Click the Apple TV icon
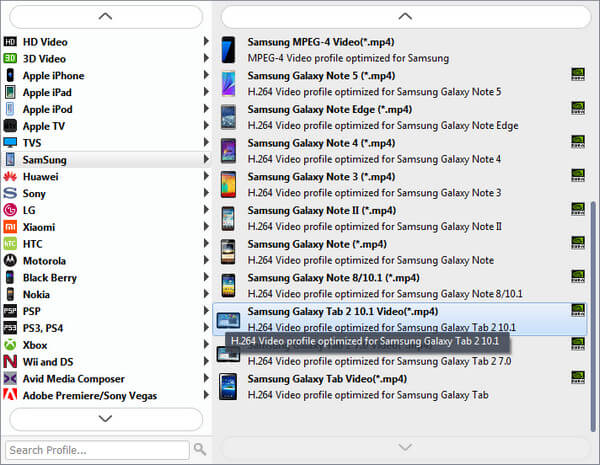600x465 pixels. click(x=10, y=126)
